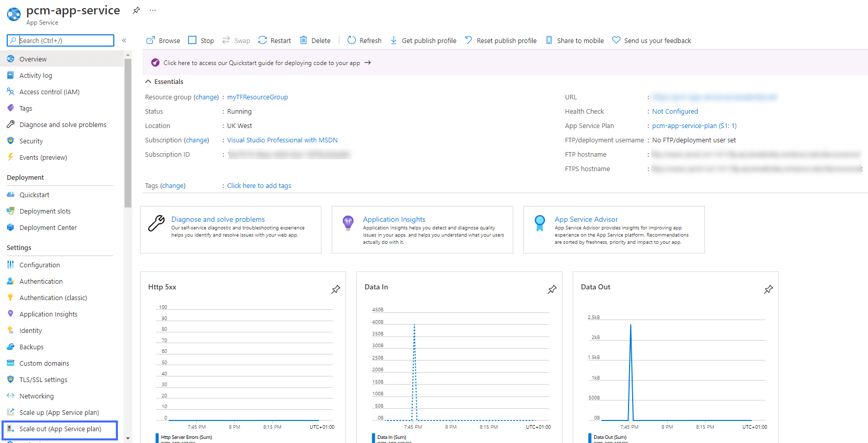Click the Quickstart cloud icon
Screen dimensions: 868x443
point(10,195)
